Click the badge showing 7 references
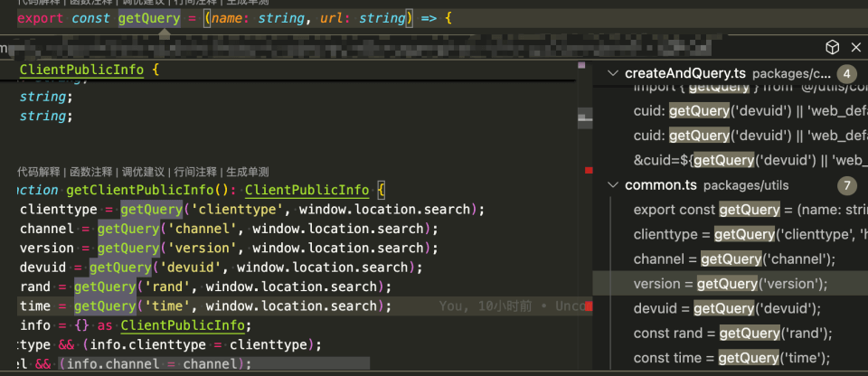868x376 pixels. [847, 185]
